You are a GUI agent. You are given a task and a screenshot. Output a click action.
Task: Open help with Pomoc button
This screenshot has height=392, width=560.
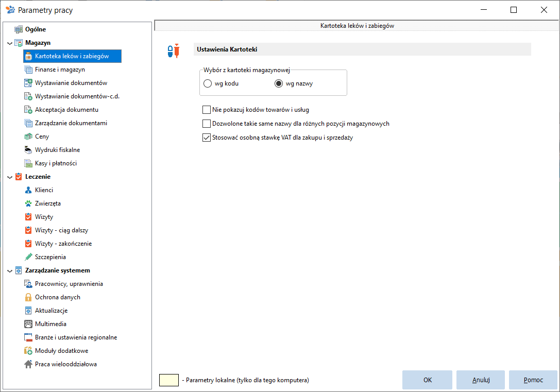[533, 380]
